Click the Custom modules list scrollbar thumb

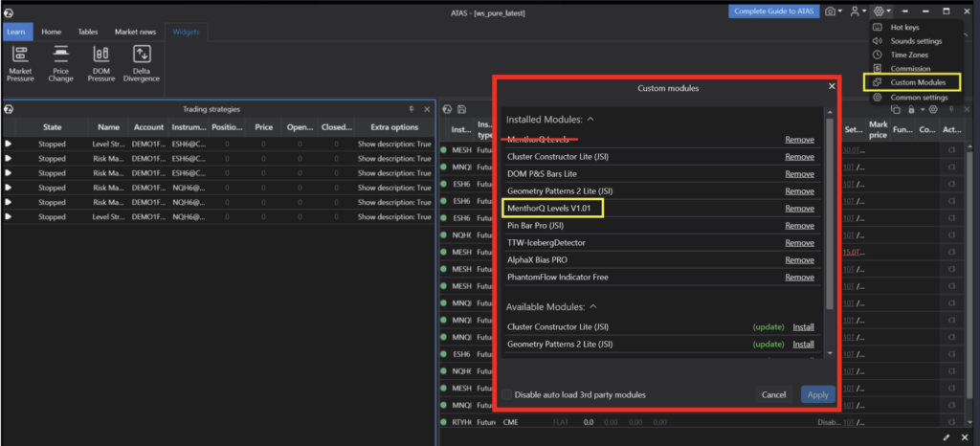[x=830, y=213]
